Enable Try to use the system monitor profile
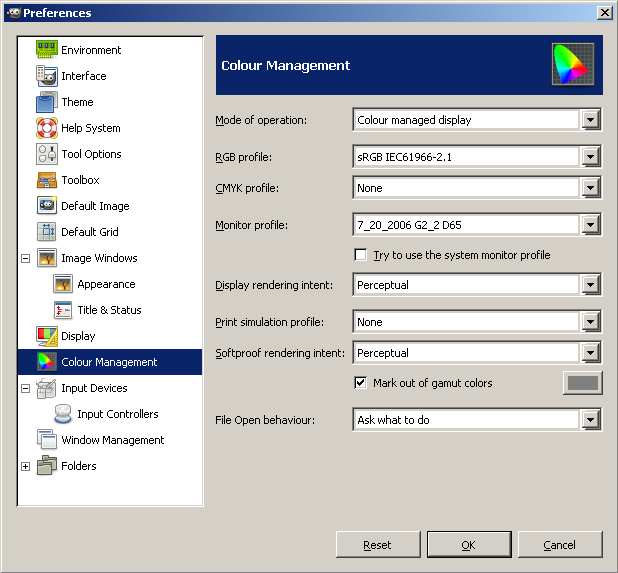Image resolution: width=618 pixels, height=573 pixels. 361,255
